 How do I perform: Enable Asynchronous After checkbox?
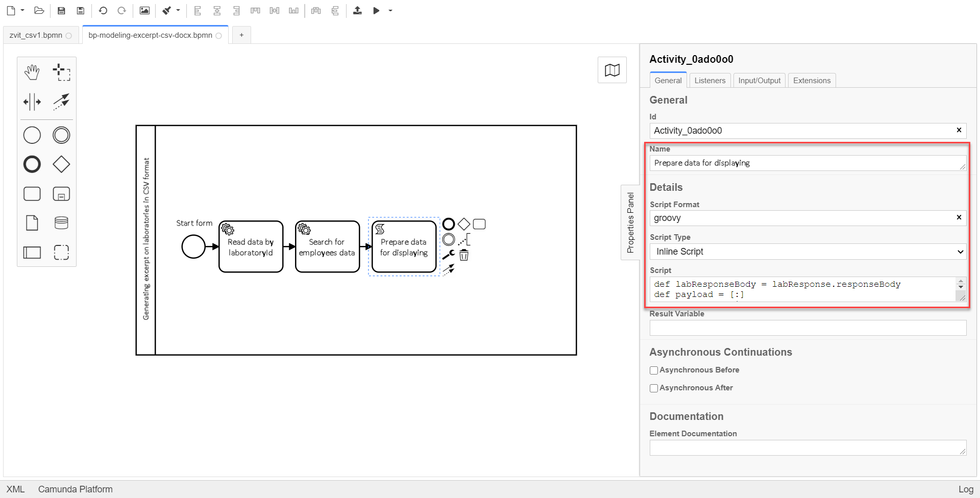click(x=653, y=388)
